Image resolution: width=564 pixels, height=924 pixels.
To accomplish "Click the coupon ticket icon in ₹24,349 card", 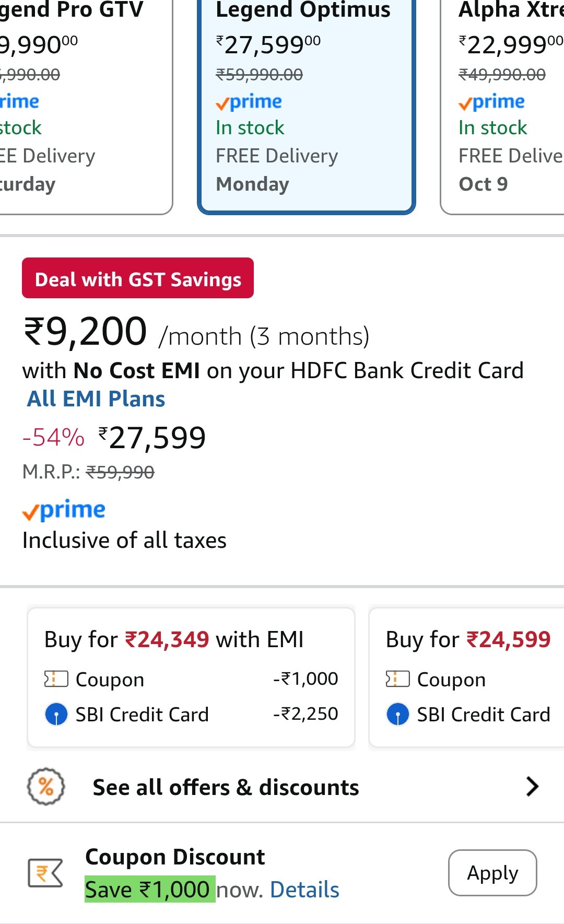I will click(56, 679).
